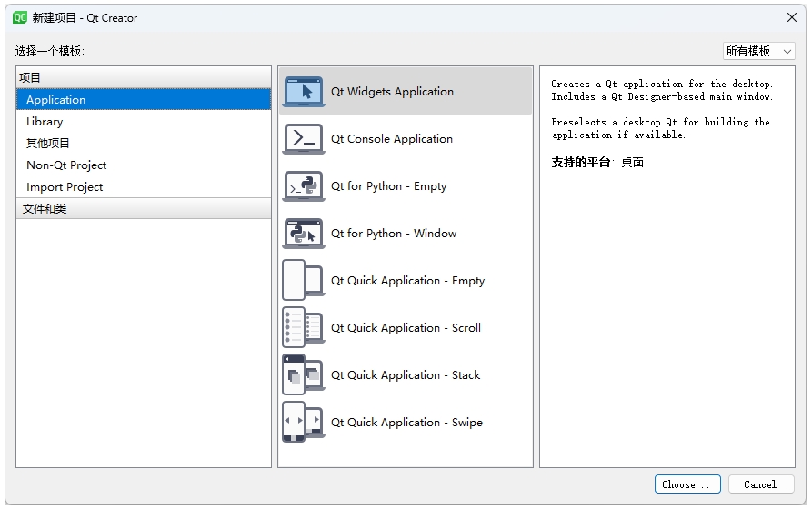This screenshot has height=509, width=812.
Task: Select the Application category
Action: (144, 99)
